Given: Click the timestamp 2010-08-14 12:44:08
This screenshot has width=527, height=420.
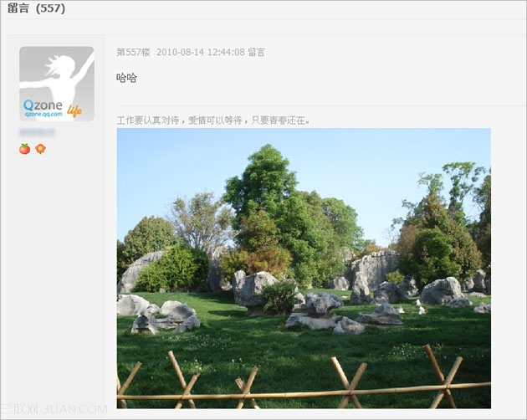Looking at the screenshot, I should [201, 52].
